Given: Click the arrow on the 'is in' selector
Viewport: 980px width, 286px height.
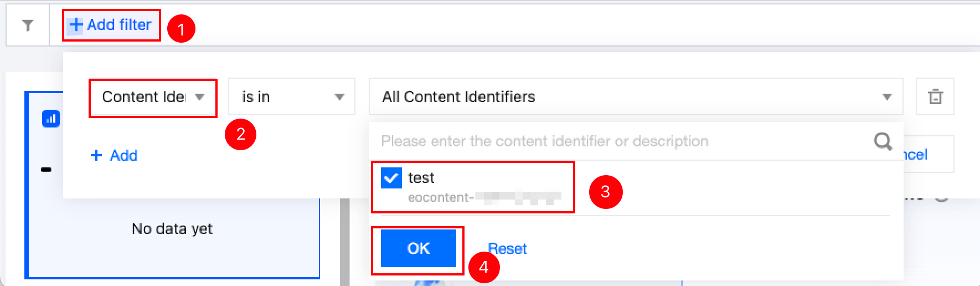Looking at the screenshot, I should (x=339, y=97).
